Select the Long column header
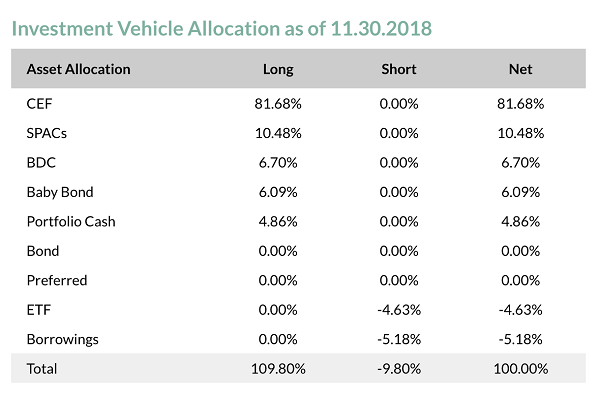 (278, 70)
